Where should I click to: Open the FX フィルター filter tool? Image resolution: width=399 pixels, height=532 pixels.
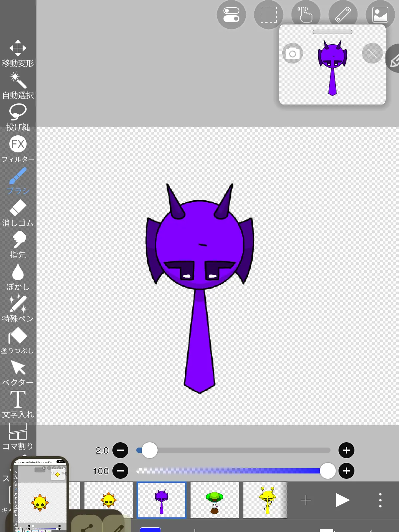click(18, 149)
